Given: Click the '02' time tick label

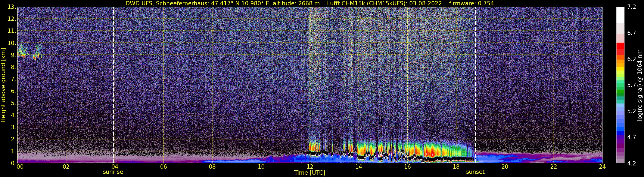Looking at the screenshot, I should pyautogui.click(x=66, y=167).
